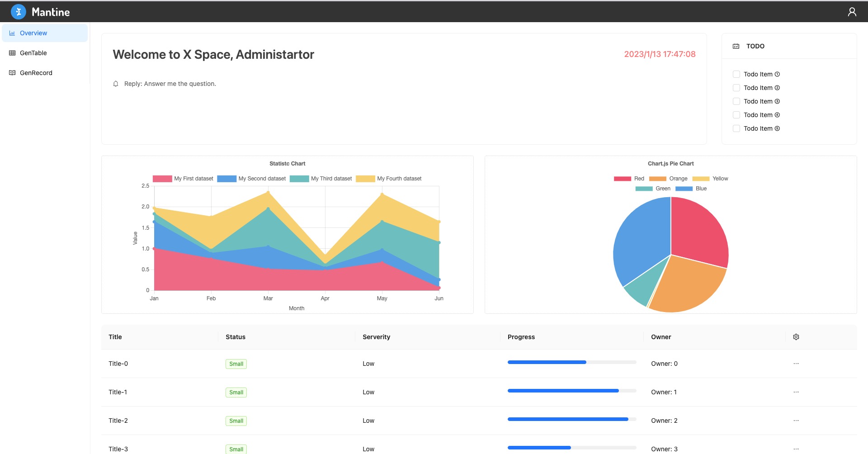Click the GenRecord book icon

click(12, 73)
